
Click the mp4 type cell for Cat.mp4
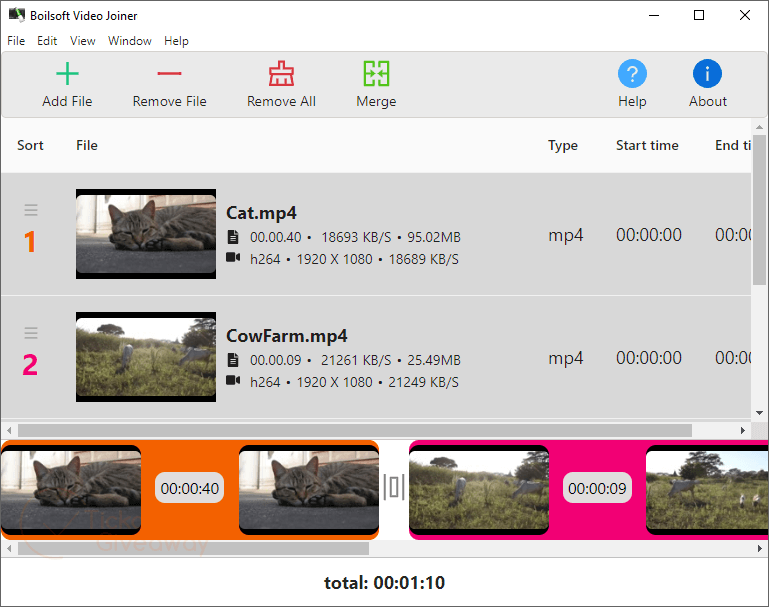tap(565, 236)
